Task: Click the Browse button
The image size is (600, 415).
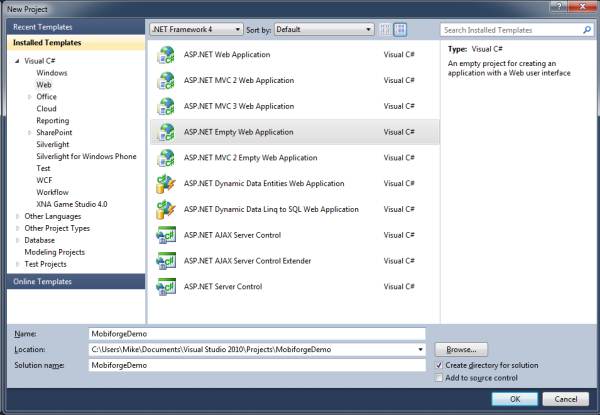Action: 461,350
